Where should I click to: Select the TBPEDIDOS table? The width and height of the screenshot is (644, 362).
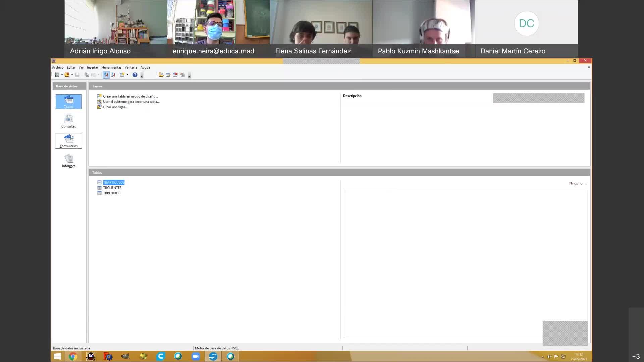click(x=111, y=193)
